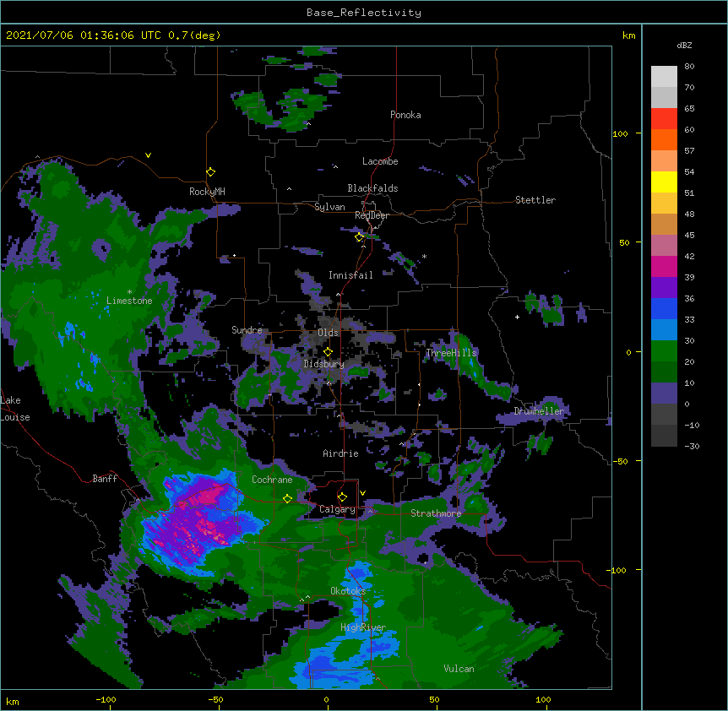728x711 pixels.
Task: Click the -100 tick on the bottom axis
Action: 106,699
